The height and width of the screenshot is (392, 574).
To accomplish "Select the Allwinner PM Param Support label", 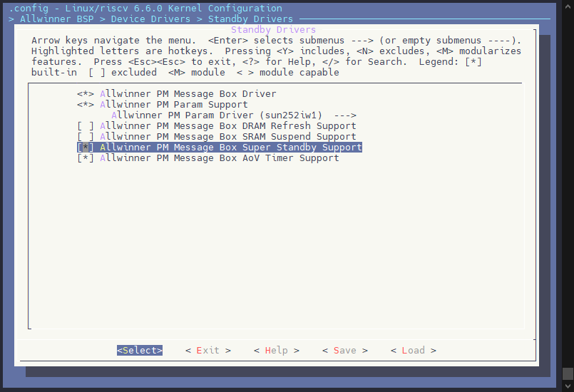I will point(173,105).
